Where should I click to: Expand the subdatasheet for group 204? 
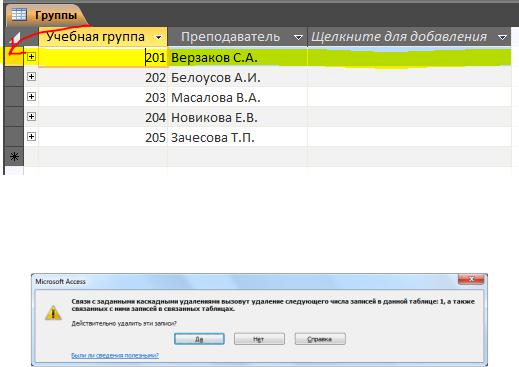31,117
